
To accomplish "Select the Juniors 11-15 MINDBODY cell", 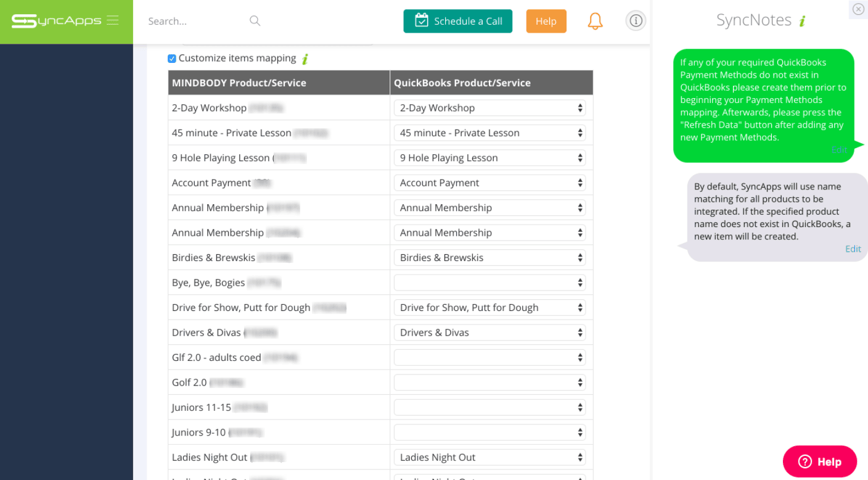I will click(x=279, y=407).
